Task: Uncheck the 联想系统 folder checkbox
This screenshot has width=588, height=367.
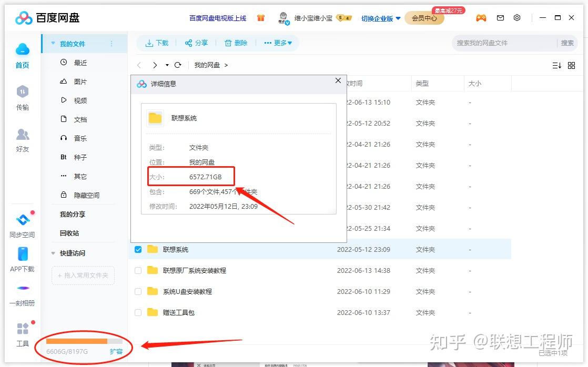Action: (138, 249)
